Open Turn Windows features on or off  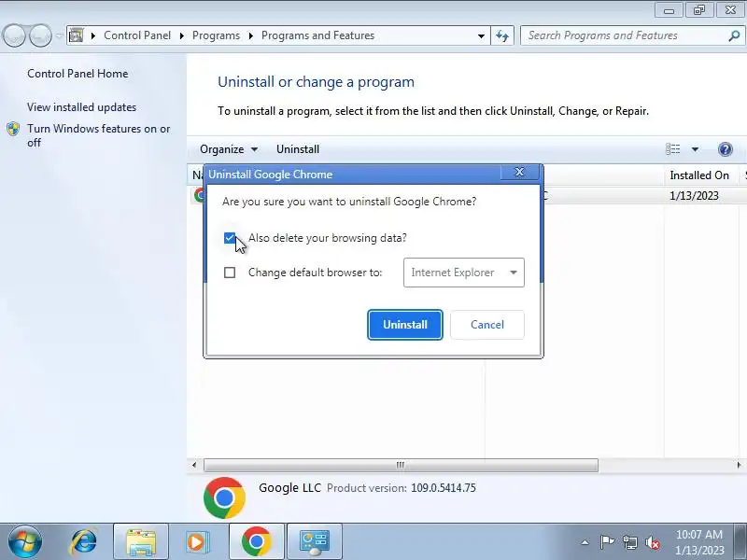(x=99, y=135)
